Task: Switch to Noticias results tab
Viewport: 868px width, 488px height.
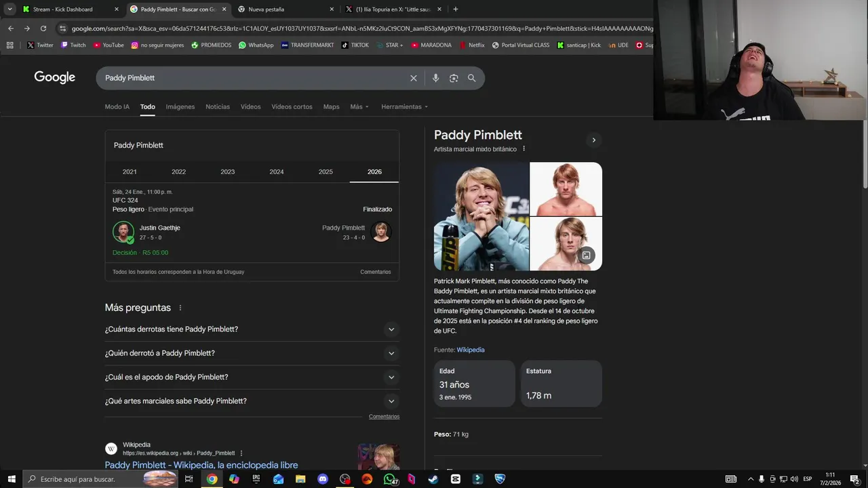Action: tap(218, 107)
